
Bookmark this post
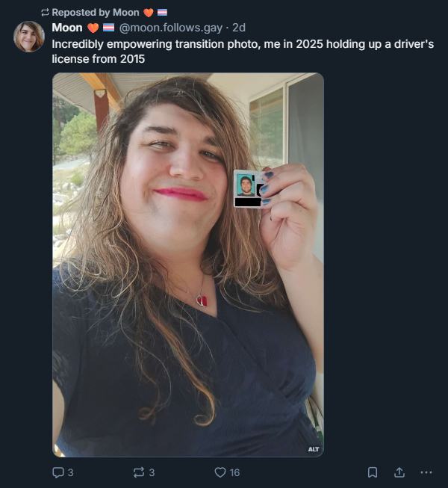373,472
